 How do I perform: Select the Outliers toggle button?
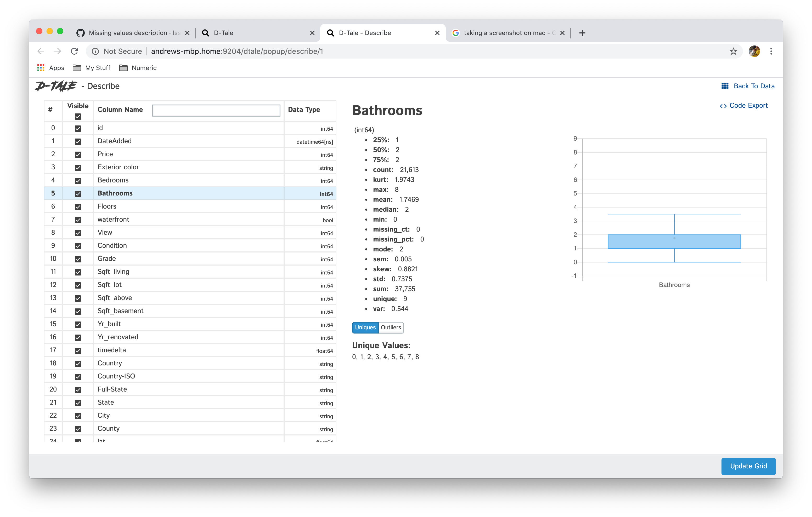point(391,327)
